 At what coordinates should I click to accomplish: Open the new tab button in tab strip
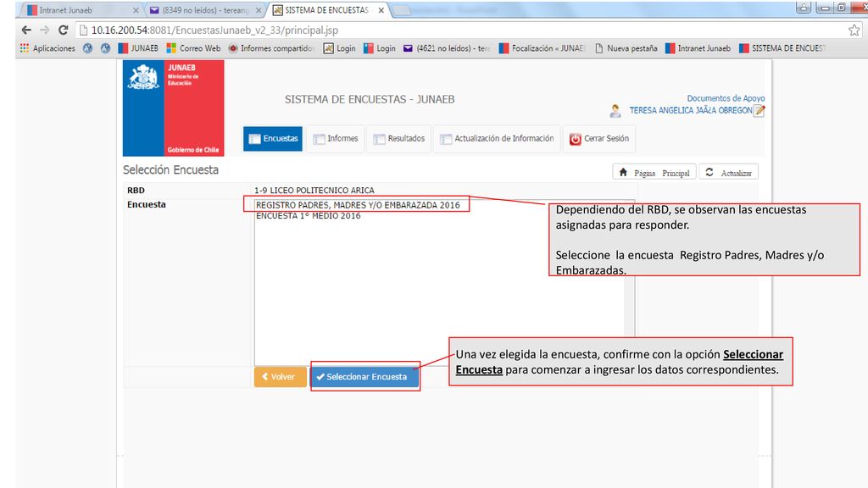(x=401, y=10)
